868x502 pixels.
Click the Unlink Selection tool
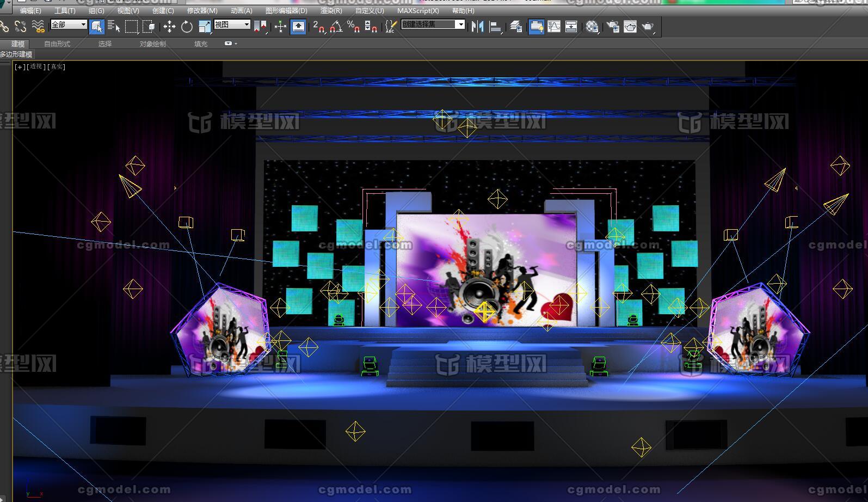click(21, 26)
